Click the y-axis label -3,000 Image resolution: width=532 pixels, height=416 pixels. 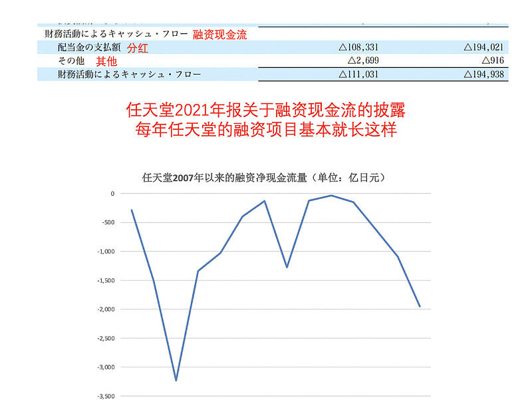[106, 367]
